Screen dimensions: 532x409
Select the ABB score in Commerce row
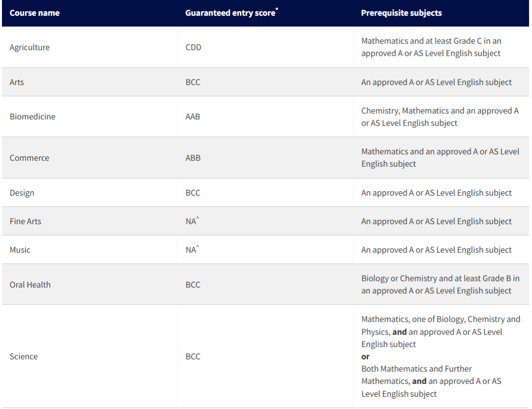[x=193, y=158]
